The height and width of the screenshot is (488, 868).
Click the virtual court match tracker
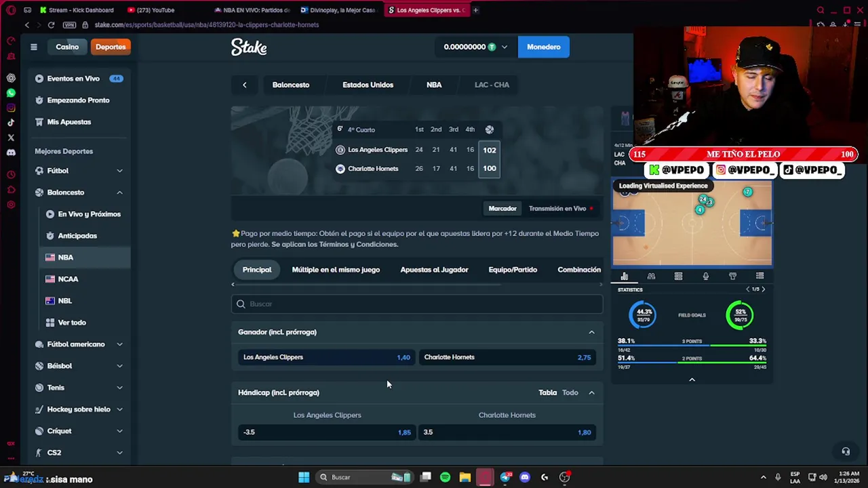[692, 224]
